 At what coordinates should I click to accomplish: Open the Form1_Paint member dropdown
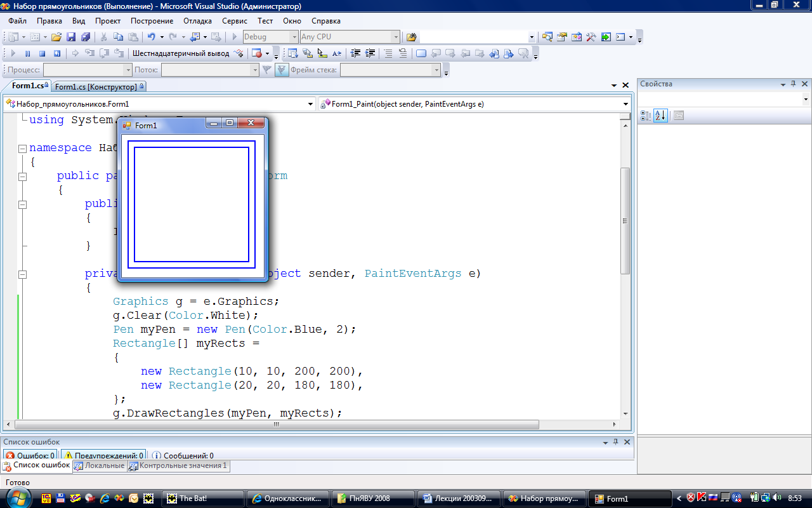625,104
